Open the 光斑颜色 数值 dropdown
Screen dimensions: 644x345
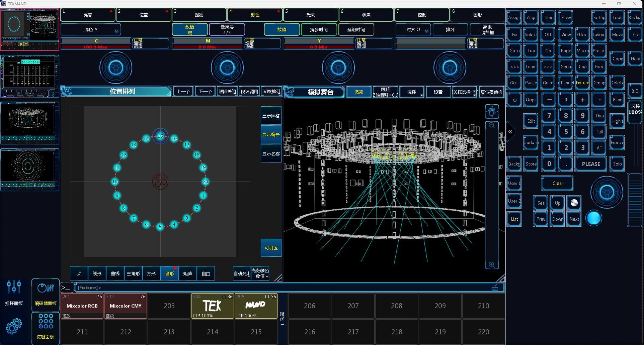(260, 273)
